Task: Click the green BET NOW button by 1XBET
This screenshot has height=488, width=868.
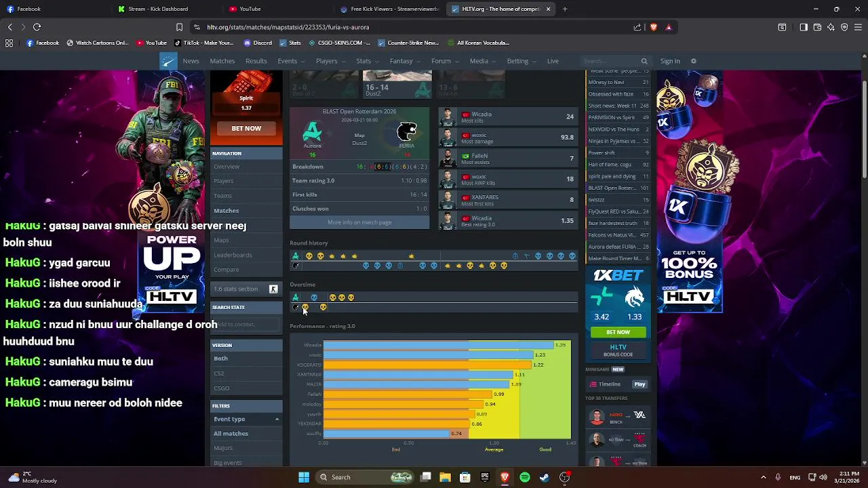Action: (x=618, y=332)
